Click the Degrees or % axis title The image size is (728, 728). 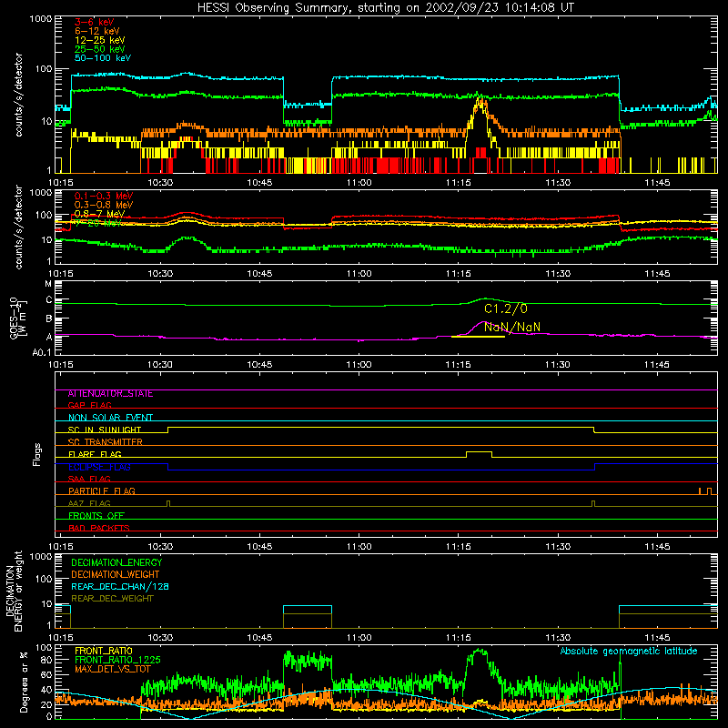tap(24, 682)
